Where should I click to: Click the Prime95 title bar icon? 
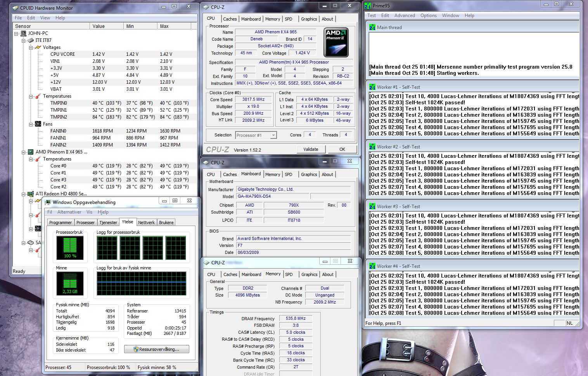coord(368,6)
